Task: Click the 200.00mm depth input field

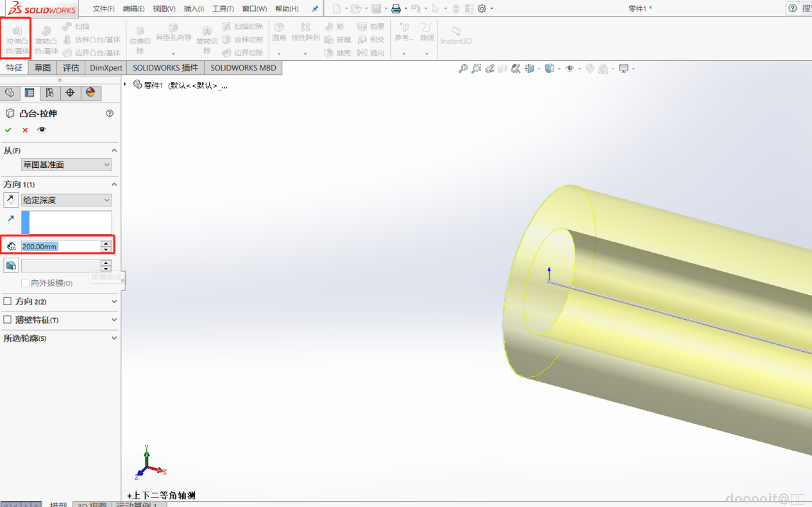Action: (60, 246)
